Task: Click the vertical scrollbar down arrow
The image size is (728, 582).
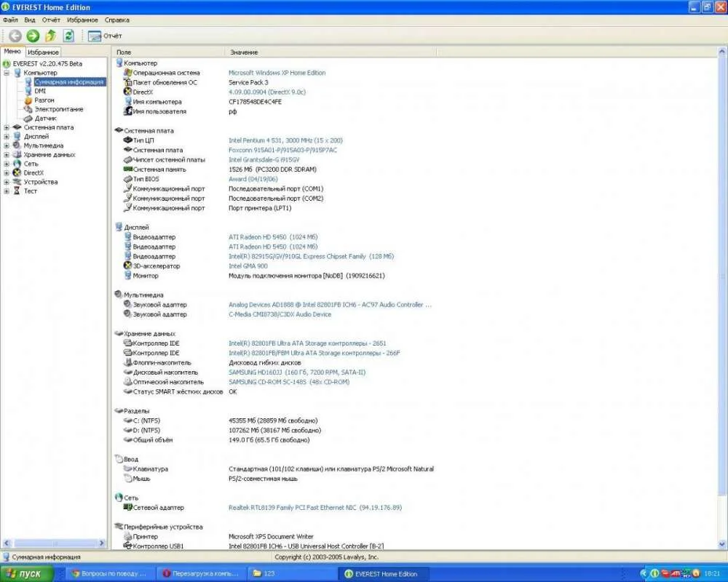Action: 722,544
